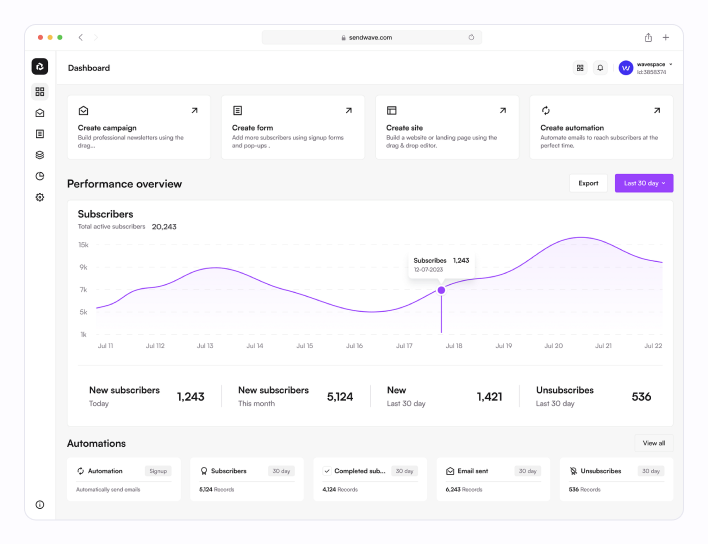
Task: Click the Dashboard page title
Action: point(89,68)
